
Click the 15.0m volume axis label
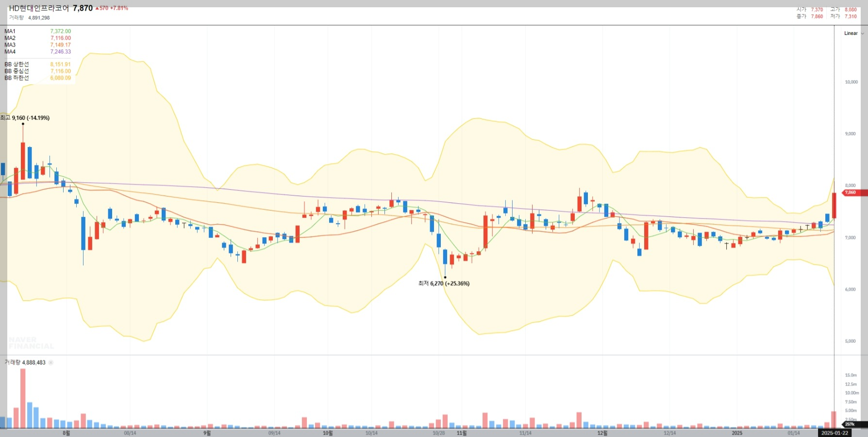pyautogui.click(x=851, y=375)
